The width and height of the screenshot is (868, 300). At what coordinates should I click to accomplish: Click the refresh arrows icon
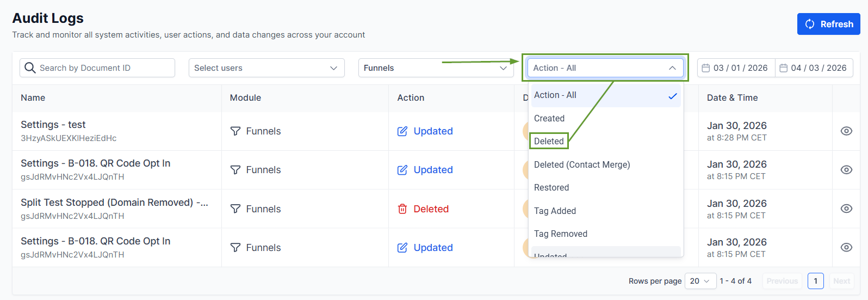point(810,24)
